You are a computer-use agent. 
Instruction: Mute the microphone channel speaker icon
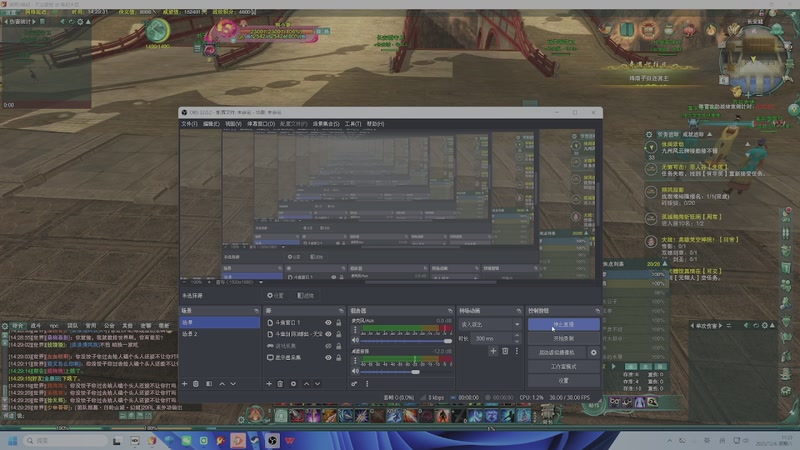click(x=355, y=341)
